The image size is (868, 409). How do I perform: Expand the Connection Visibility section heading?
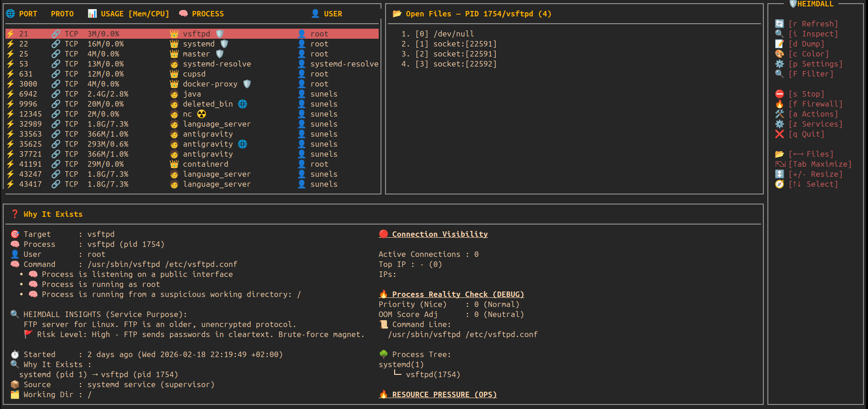tap(439, 234)
